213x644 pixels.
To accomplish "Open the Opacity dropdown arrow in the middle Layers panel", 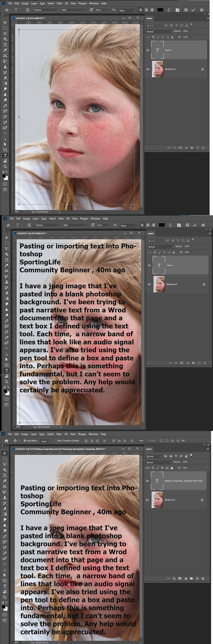I will point(192,246).
